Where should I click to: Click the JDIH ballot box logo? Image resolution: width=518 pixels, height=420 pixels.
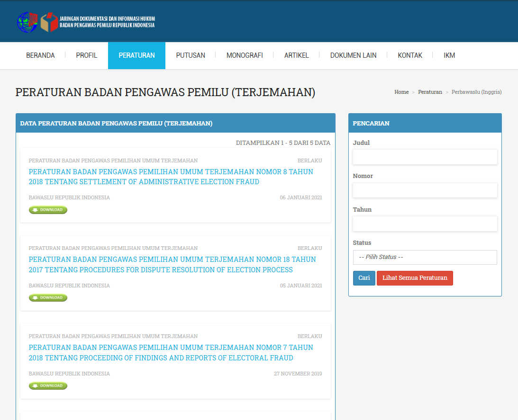49,21
